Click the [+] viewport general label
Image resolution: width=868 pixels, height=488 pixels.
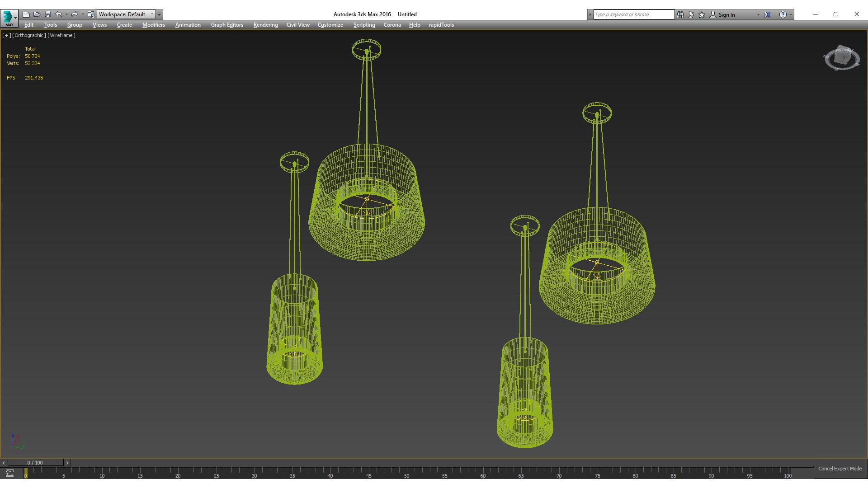pyautogui.click(x=6, y=35)
